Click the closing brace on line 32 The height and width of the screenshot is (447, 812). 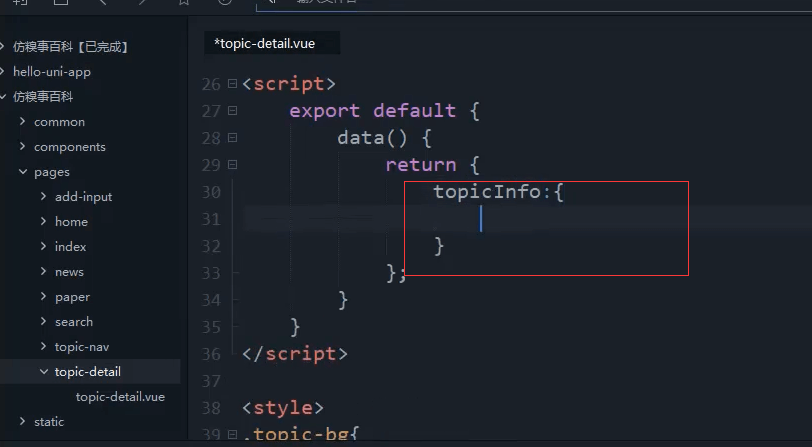point(439,246)
